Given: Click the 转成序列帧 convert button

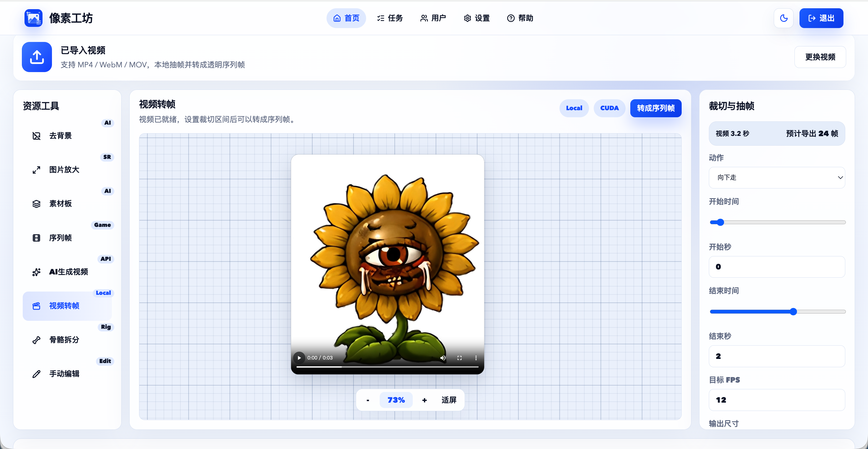Looking at the screenshot, I should click(656, 108).
